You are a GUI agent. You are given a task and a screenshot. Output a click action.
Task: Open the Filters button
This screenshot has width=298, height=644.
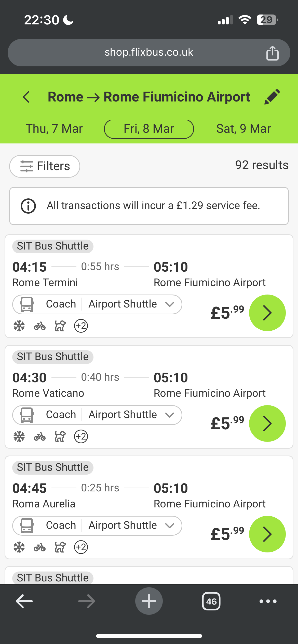pyautogui.click(x=45, y=166)
